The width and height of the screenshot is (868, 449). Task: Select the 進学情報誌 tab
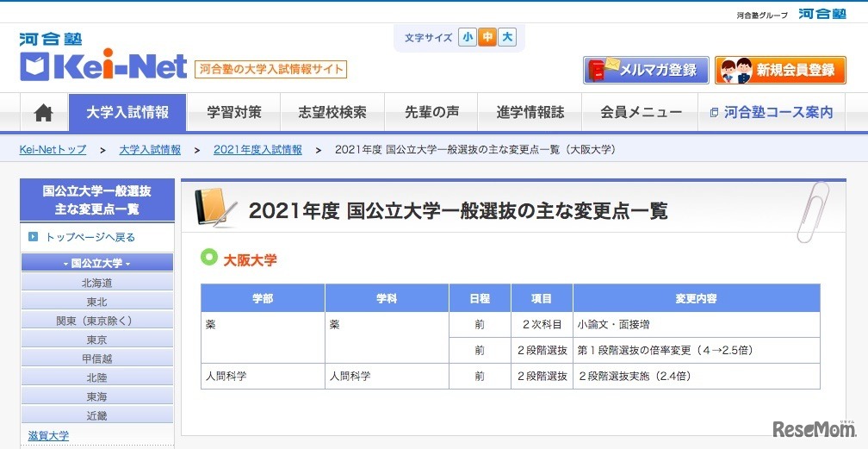click(x=530, y=113)
